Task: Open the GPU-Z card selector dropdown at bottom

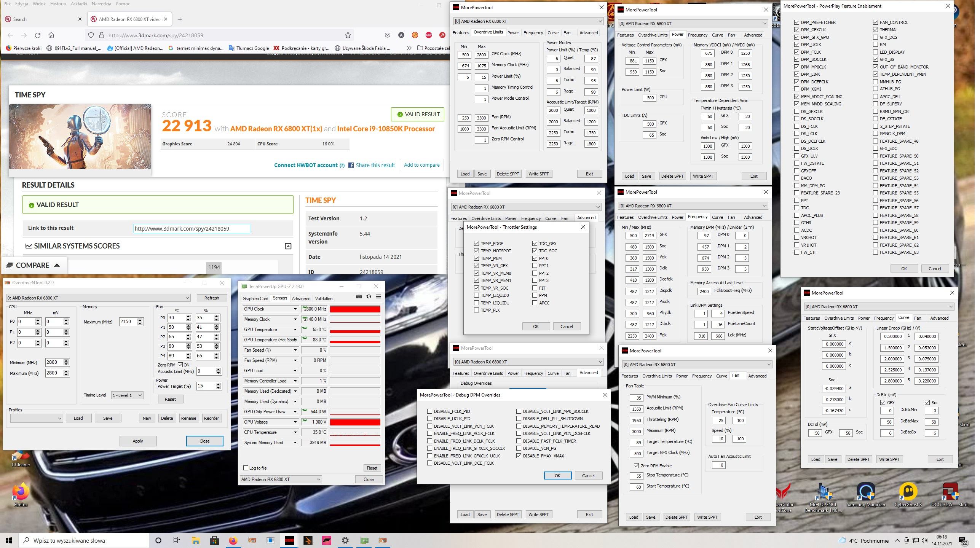Action: click(x=281, y=479)
